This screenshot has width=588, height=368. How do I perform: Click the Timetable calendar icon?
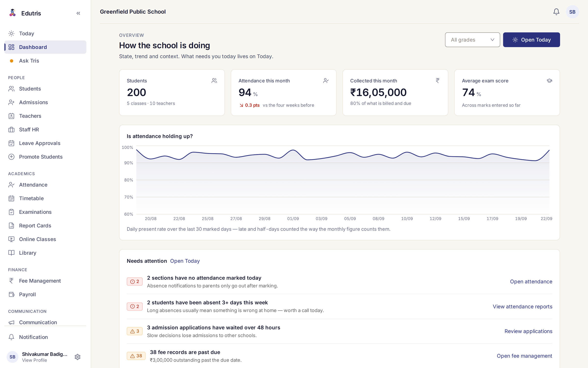pyautogui.click(x=12, y=198)
